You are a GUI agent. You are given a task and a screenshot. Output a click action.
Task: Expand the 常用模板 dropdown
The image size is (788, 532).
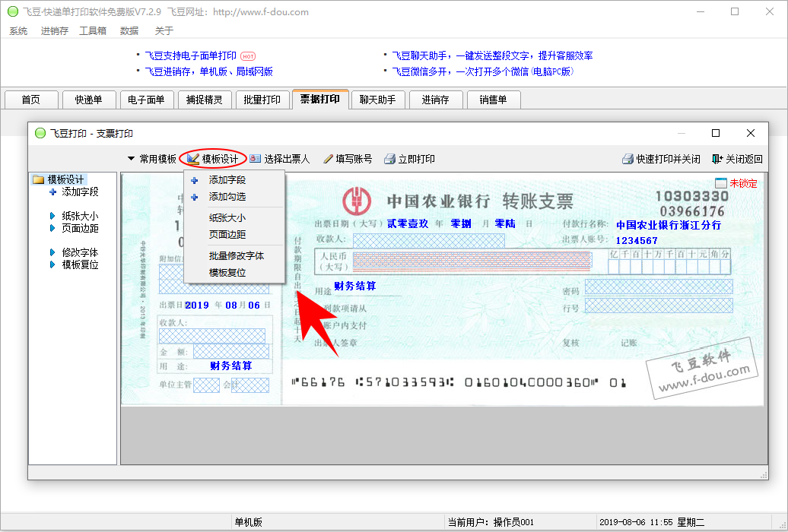(x=152, y=159)
